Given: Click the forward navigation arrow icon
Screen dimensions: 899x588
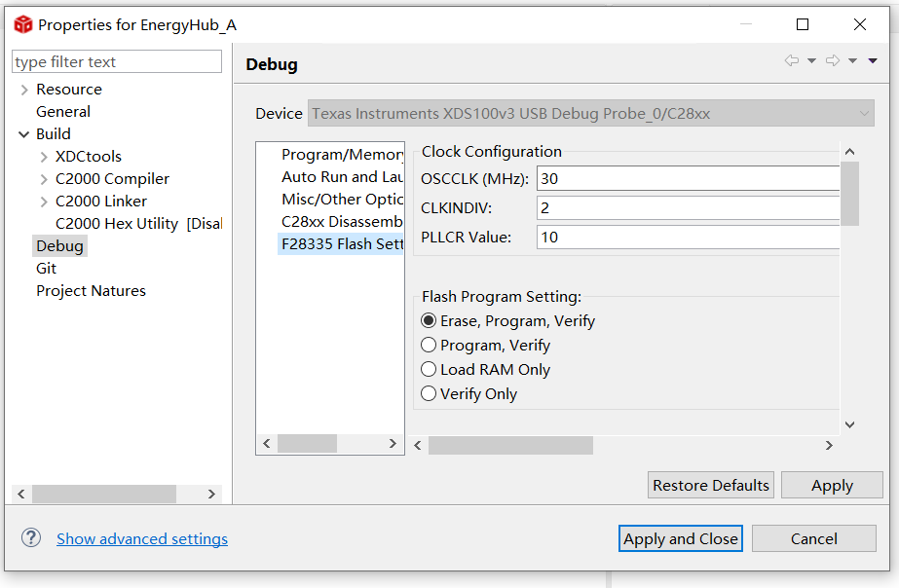Looking at the screenshot, I should pyautogui.click(x=833, y=61).
